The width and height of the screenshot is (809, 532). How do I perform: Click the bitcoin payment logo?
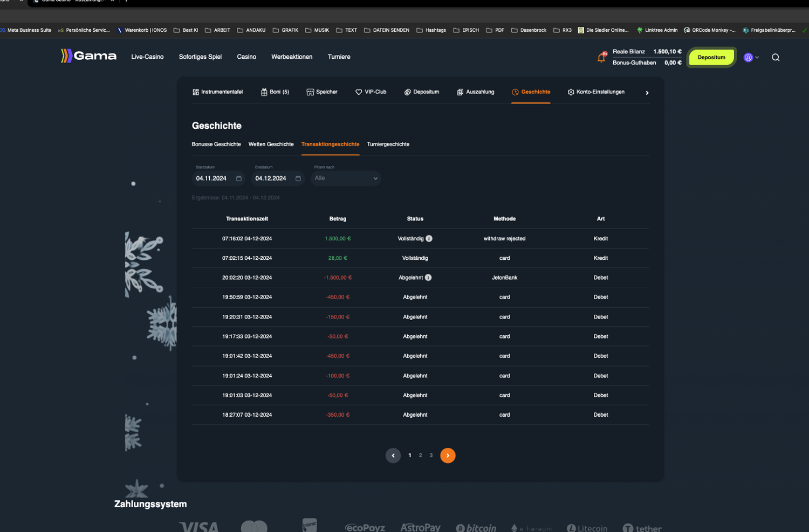[x=476, y=528]
